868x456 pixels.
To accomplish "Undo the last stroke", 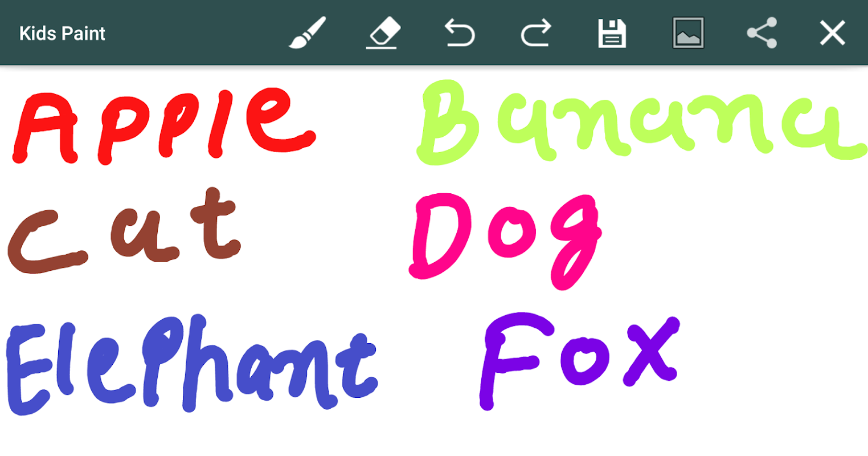I will 459,32.
